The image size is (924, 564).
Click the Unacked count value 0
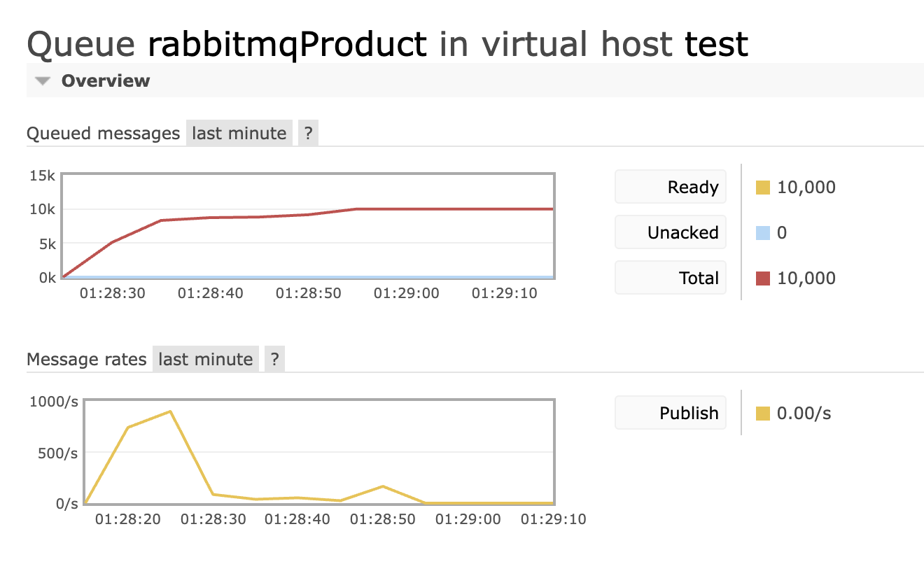782,232
